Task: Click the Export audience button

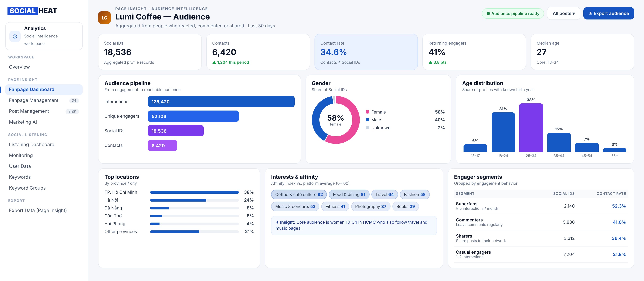Action: (x=608, y=13)
